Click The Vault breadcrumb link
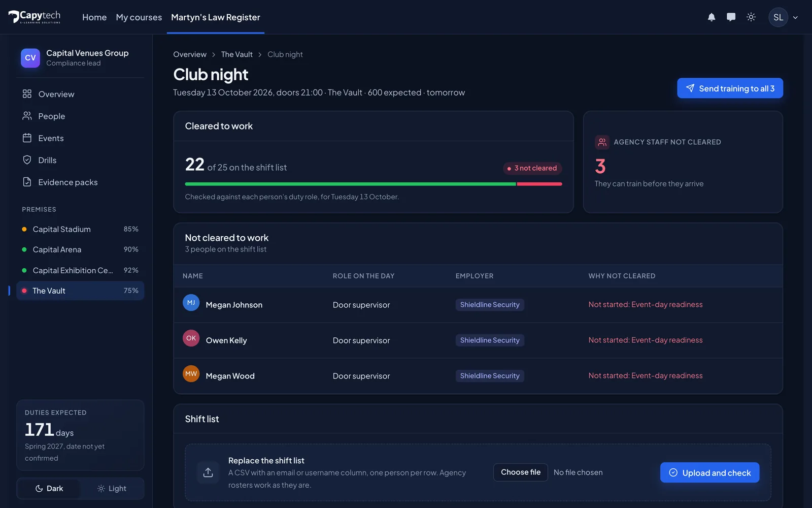Screen dimensions: 812x508 237,54
